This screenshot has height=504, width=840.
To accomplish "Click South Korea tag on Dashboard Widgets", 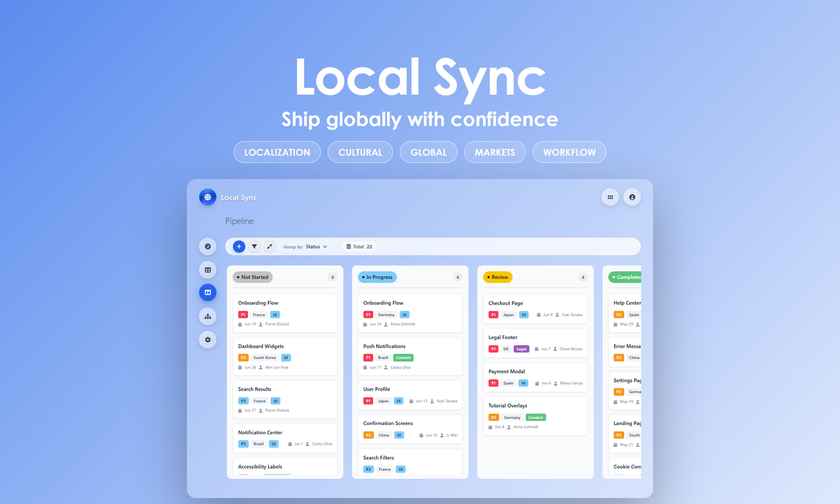I will [x=264, y=358].
